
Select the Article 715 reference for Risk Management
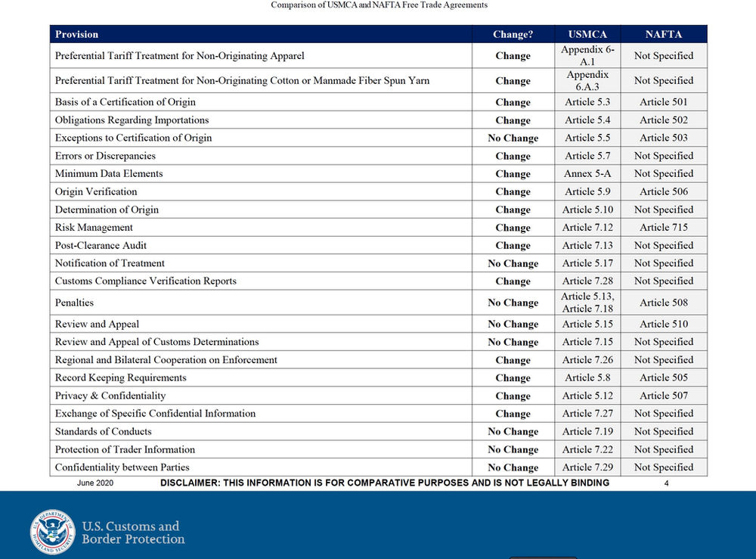pyautogui.click(x=664, y=227)
